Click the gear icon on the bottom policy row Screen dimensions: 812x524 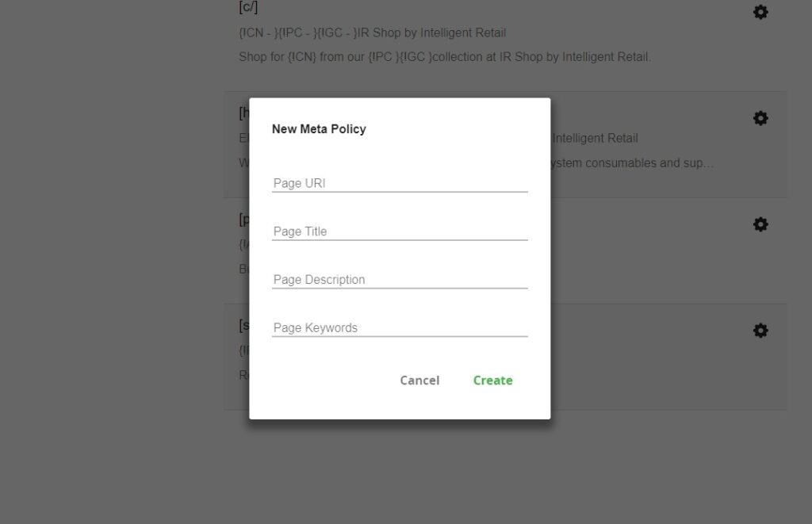coord(760,331)
